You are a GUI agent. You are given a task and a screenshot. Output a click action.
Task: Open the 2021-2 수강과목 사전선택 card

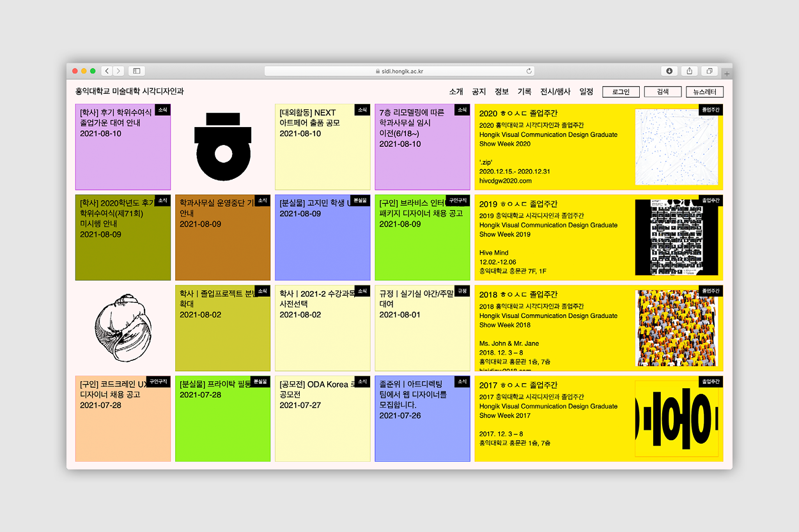[x=322, y=328]
